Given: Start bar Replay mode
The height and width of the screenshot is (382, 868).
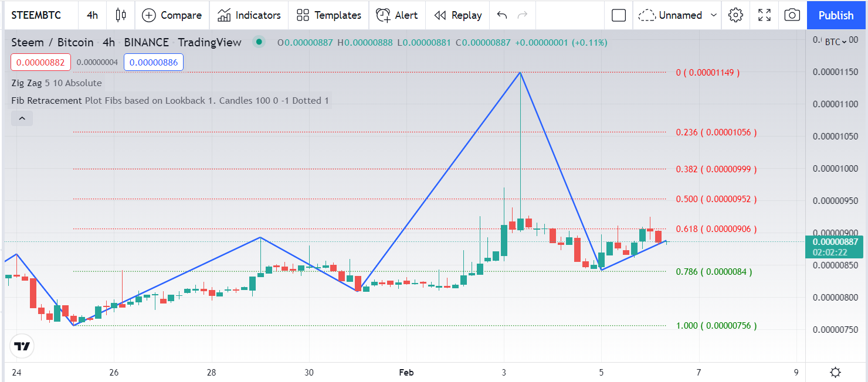Looking at the screenshot, I should coord(457,15).
